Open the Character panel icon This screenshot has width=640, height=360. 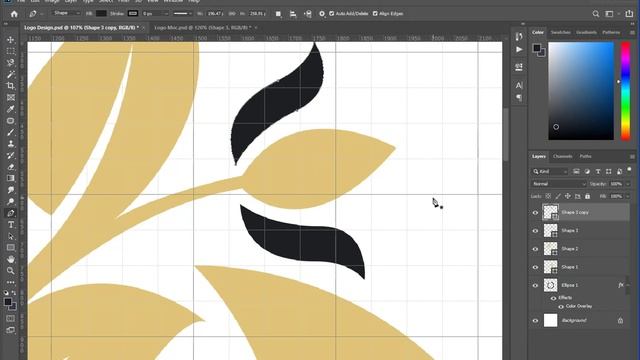point(519,85)
